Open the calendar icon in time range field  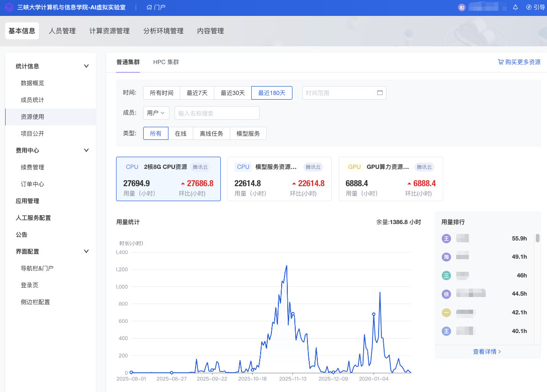[380, 93]
